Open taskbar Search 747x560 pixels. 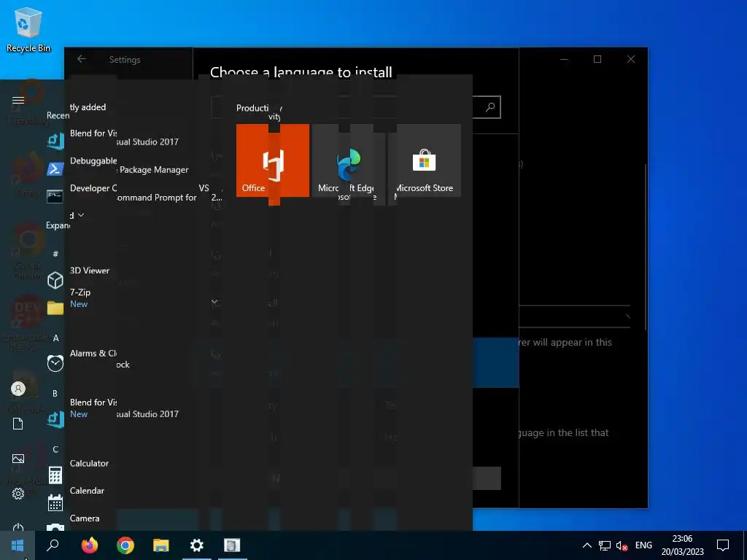(x=53, y=545)
